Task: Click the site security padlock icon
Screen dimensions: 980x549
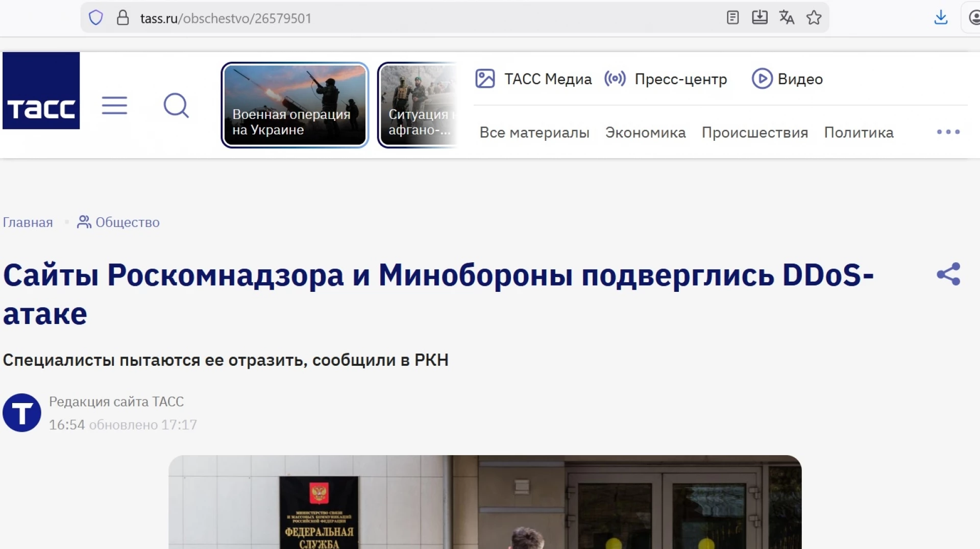Action: pos(122,18)
